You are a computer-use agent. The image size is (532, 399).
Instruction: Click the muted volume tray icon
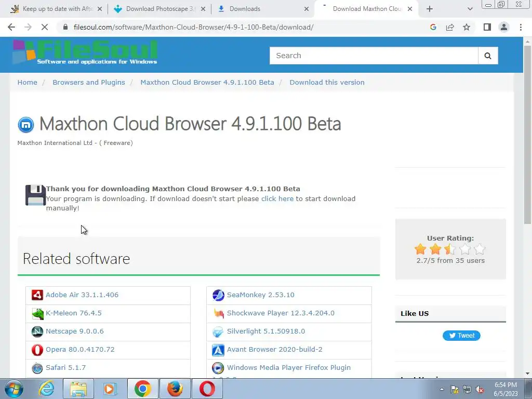[x=480, y=389]
